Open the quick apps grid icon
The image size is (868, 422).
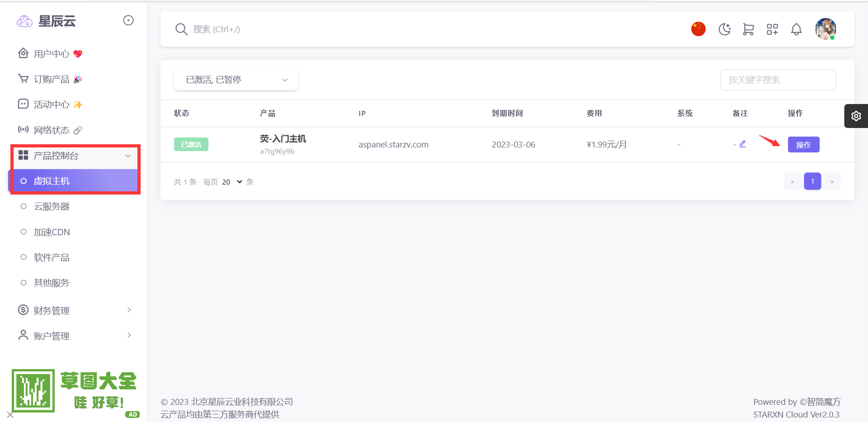pyautogui.click(x=772, y=29)
